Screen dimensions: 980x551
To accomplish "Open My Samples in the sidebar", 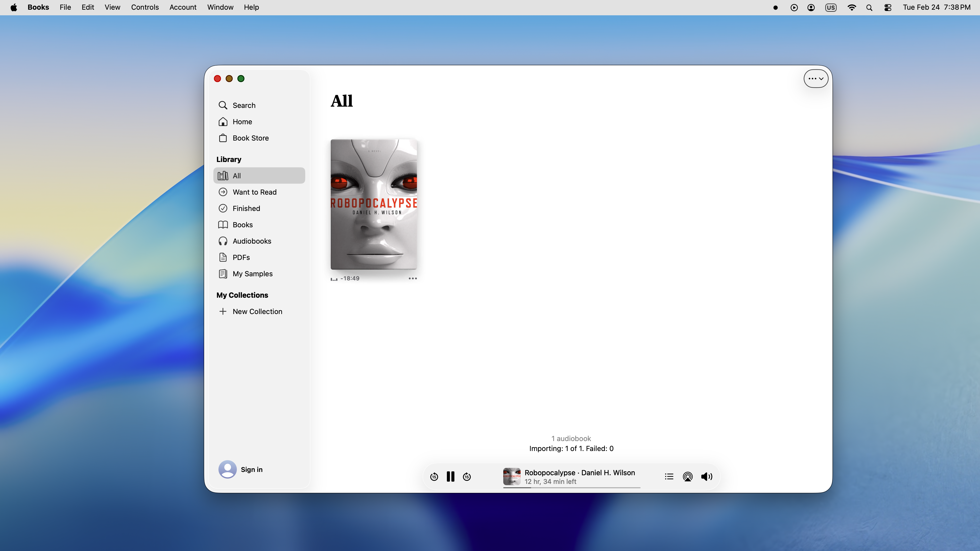I will [x=252, y=273].
